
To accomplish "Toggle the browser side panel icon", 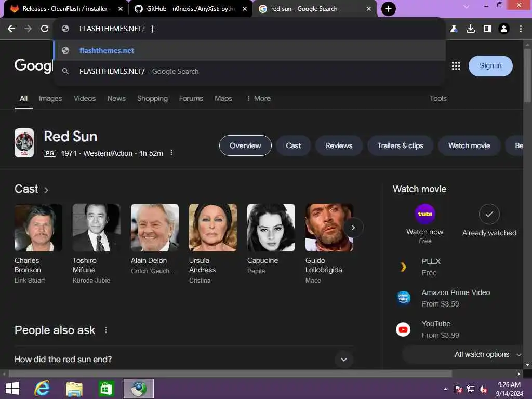I will tap(487, 29).
